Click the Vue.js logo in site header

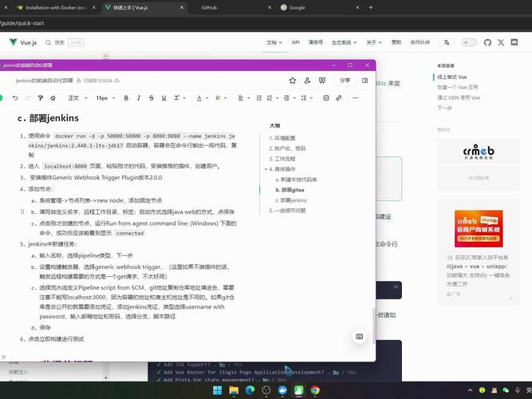[x=23, y=42]
